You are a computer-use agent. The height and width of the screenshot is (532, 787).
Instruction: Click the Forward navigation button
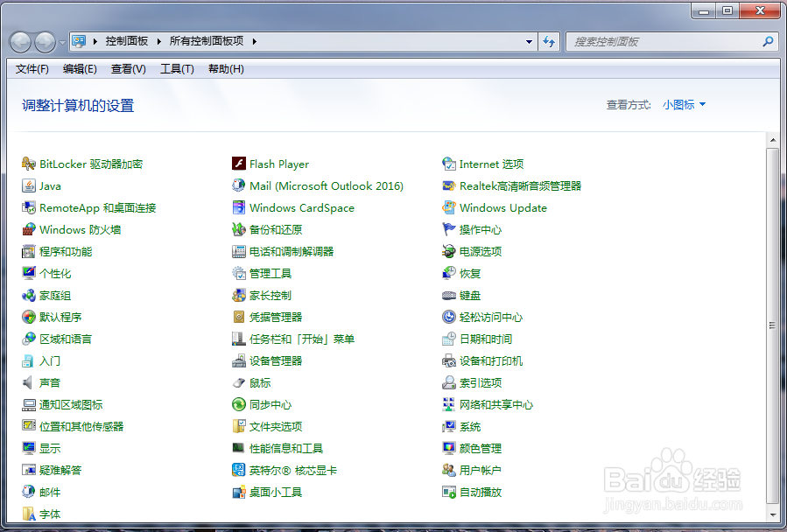tap(45, 42)
